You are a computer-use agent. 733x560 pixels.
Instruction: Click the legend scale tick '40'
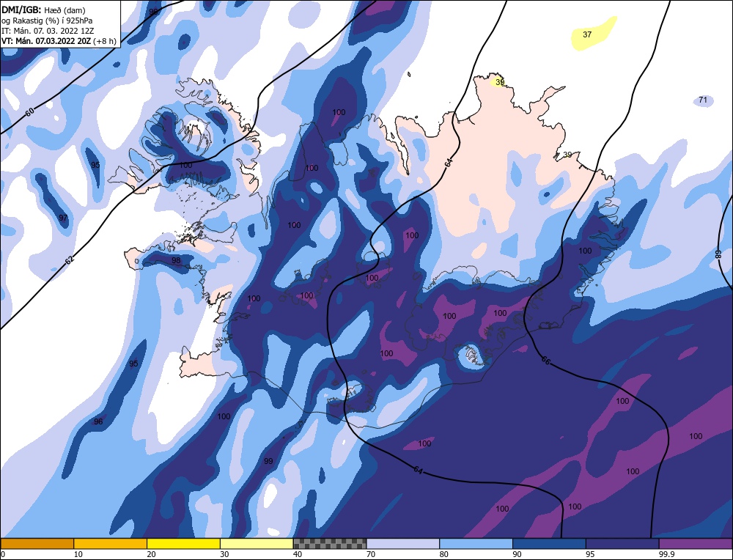tap(298, 554)
